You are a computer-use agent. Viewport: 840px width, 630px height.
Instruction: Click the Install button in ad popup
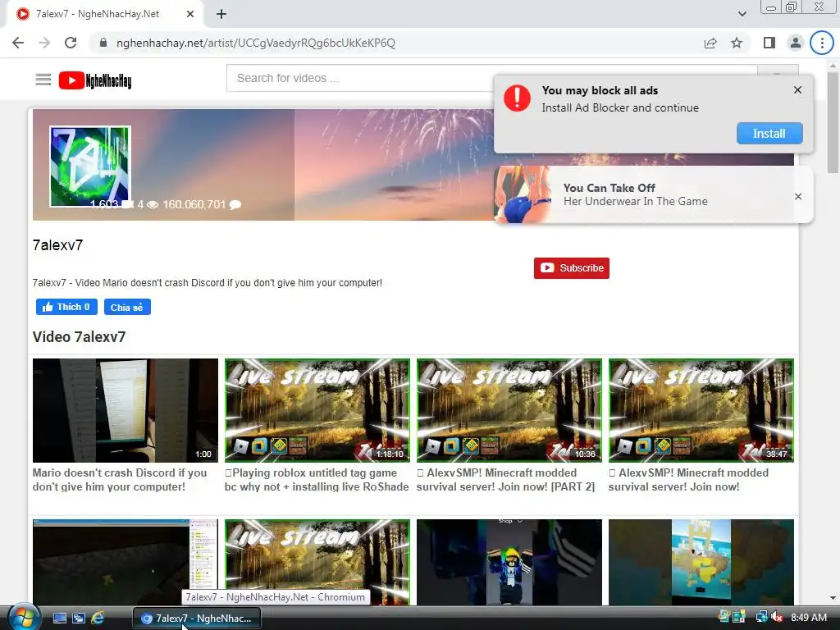coord(769,134)
